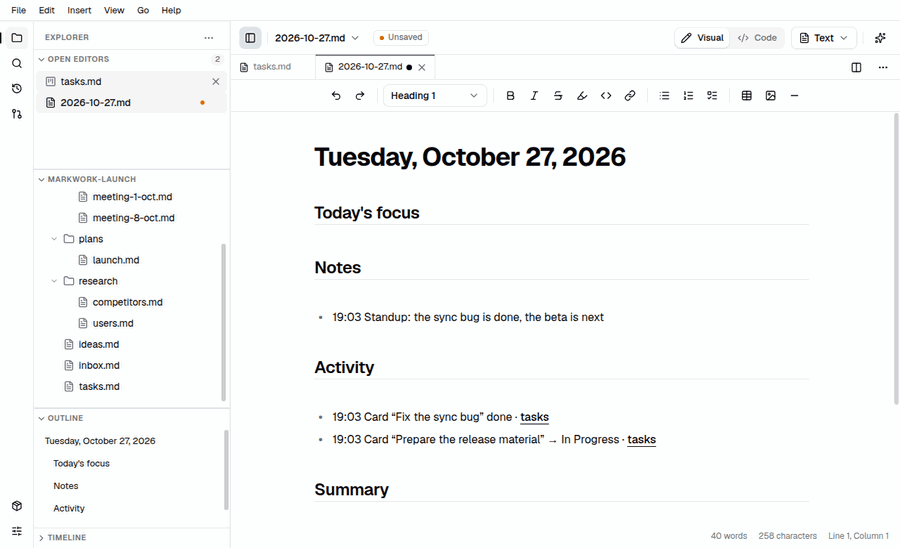
Task: Click the undo arrow
Action: tap(336, 96)
